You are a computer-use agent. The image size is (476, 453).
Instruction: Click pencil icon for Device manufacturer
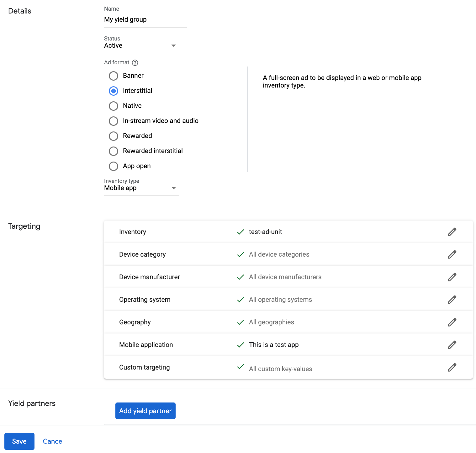pos(452,277)
